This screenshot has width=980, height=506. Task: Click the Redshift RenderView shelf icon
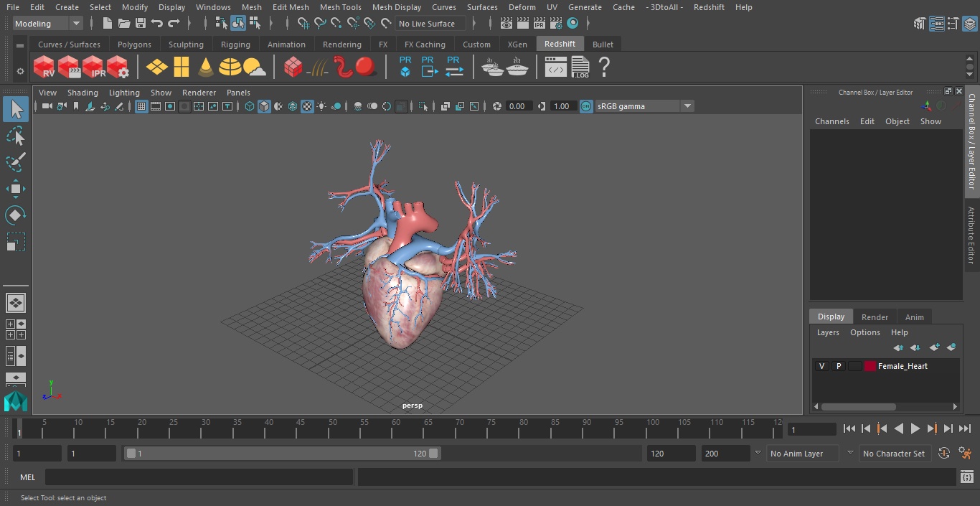(44, 67)
